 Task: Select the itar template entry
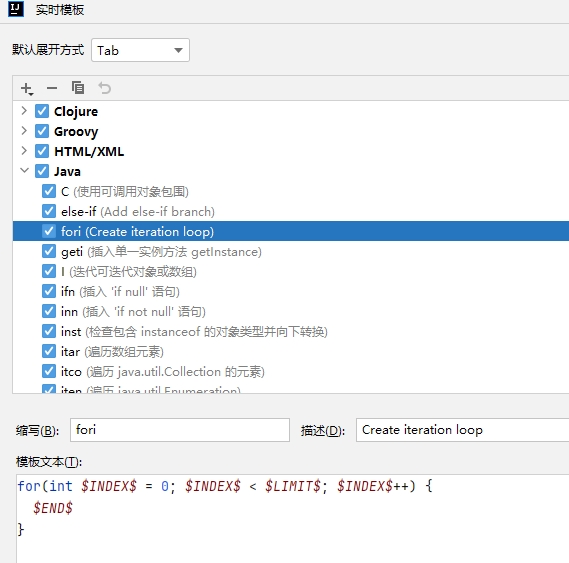[112, 352]
